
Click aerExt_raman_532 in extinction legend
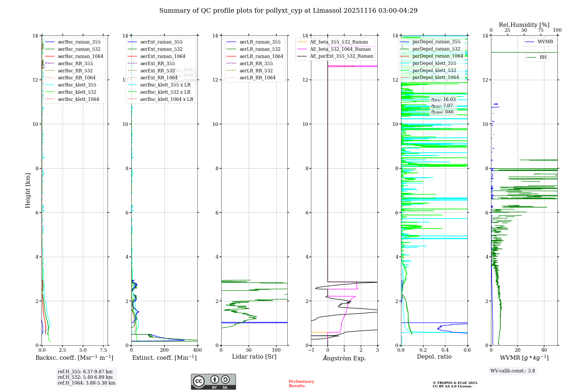[x=161, y=49]
